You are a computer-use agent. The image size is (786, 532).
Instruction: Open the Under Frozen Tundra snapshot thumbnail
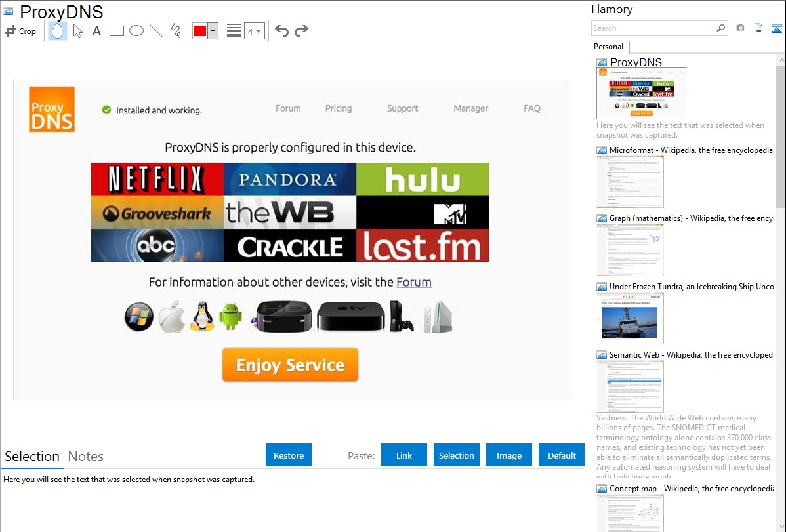pyautogui.click(x=630, y=318)
